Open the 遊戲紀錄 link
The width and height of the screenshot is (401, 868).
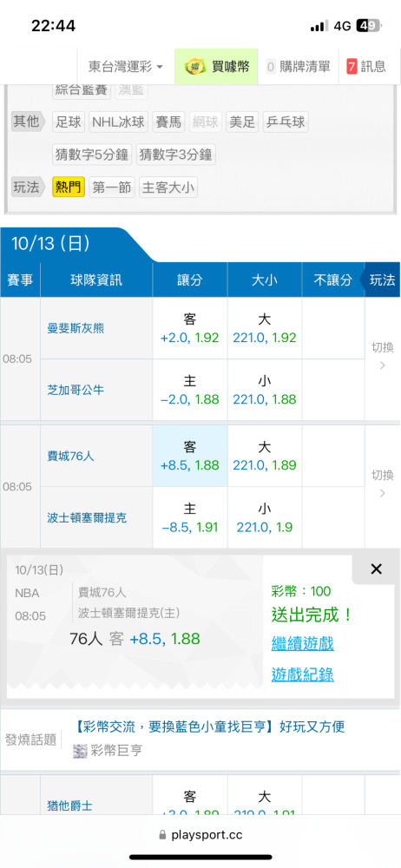pos(302,674)
